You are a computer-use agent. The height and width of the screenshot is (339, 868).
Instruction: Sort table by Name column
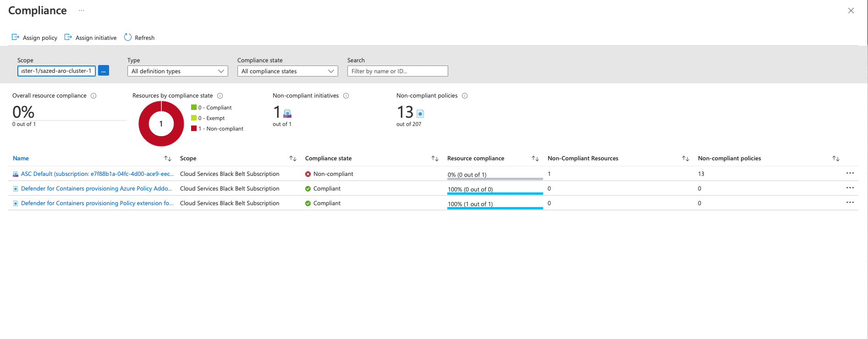(x=168, y=159)
